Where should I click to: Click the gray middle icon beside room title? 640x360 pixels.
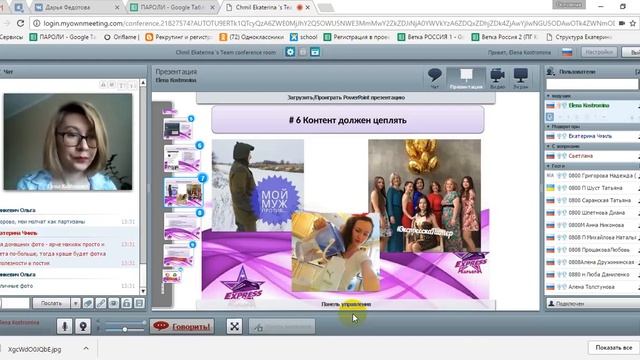click(x=303, y=52)
